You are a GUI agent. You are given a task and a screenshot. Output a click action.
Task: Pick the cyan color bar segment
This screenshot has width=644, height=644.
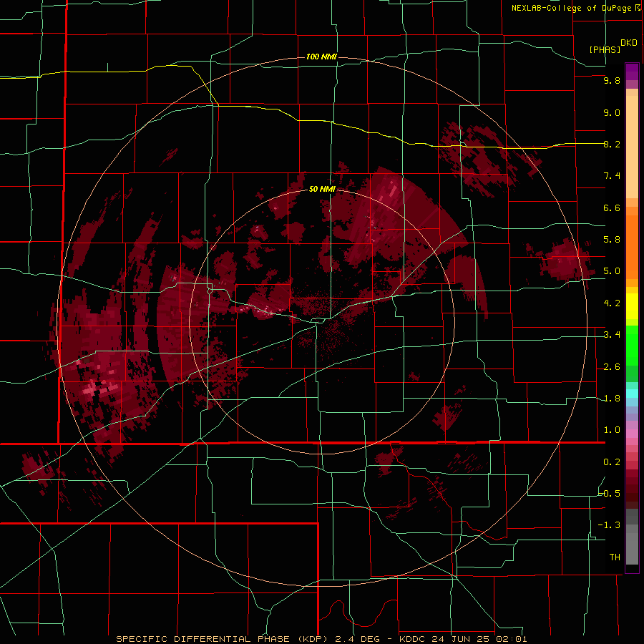pos(632,394)
